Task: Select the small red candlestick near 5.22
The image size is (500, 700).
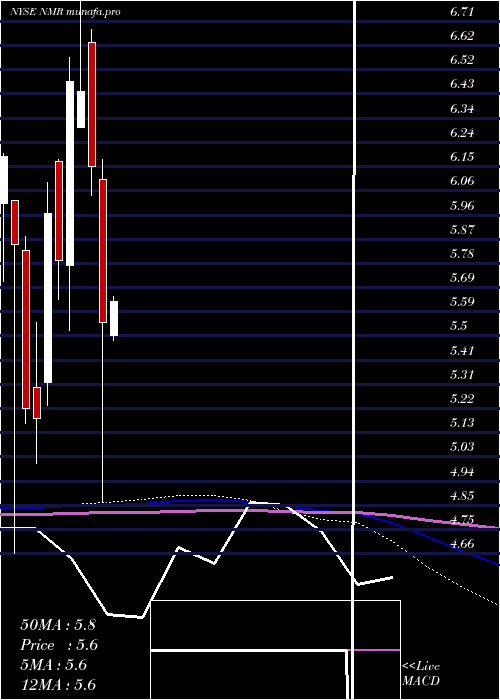Action: click(x=37, y=403)
